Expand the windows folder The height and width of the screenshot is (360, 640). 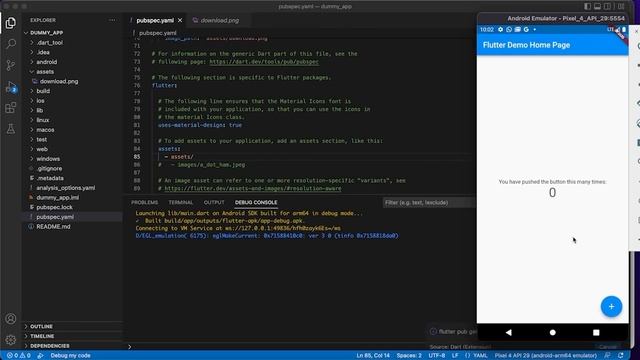[x=48, y=159]
